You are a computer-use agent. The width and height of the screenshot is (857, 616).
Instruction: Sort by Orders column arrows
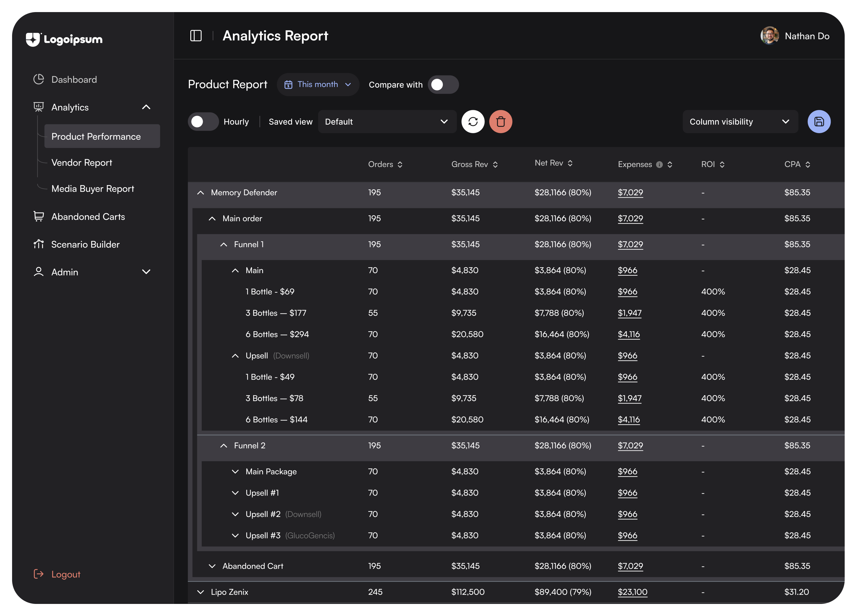[x=400, y=165]
